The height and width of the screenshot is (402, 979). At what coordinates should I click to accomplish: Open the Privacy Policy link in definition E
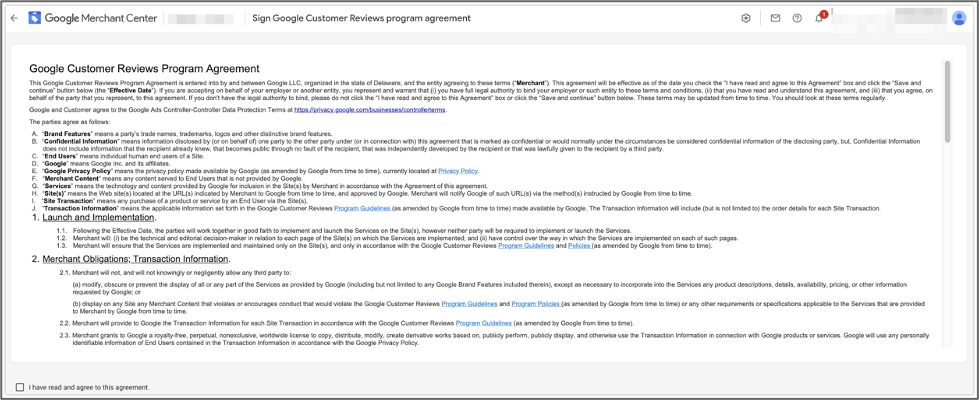pyautogui.click(x=458, y=170)
